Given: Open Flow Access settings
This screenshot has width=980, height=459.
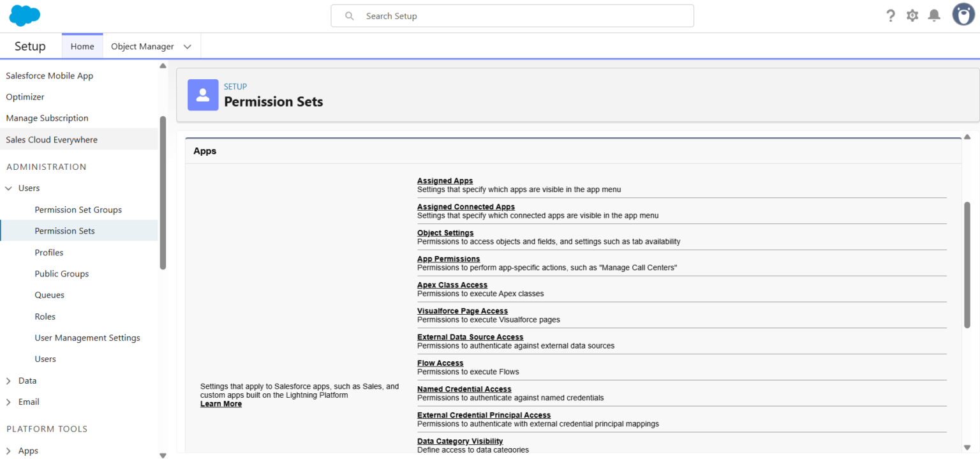Looking at the screenshot, I should pyautogui.click(x=440, y=363).
